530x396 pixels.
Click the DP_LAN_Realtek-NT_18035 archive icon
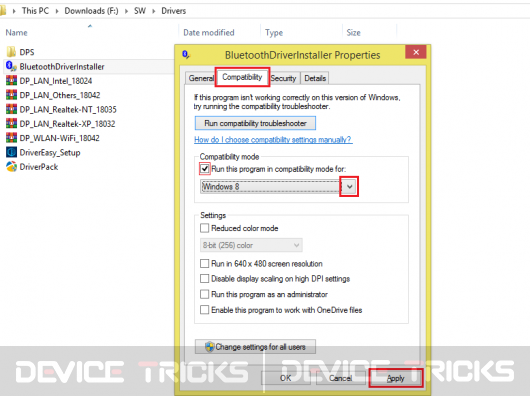tap(11, 109)
